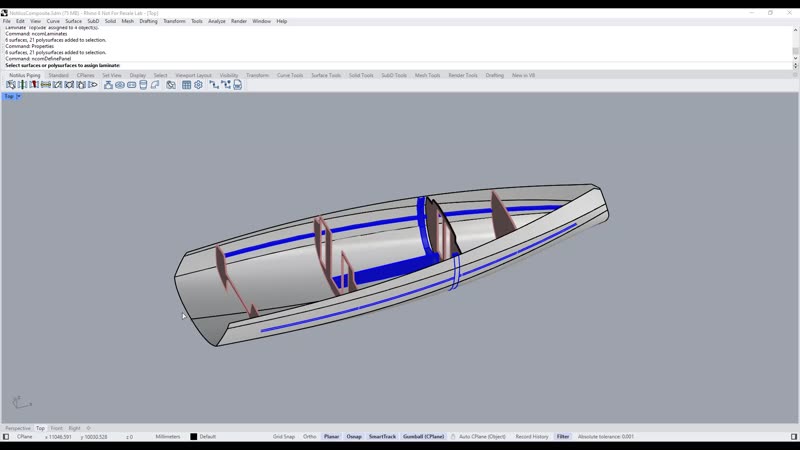Switch to the Mesh Tools toolbar tab
Image resolution: width=800 pixels, height=450 pixels.
[427, 76]
